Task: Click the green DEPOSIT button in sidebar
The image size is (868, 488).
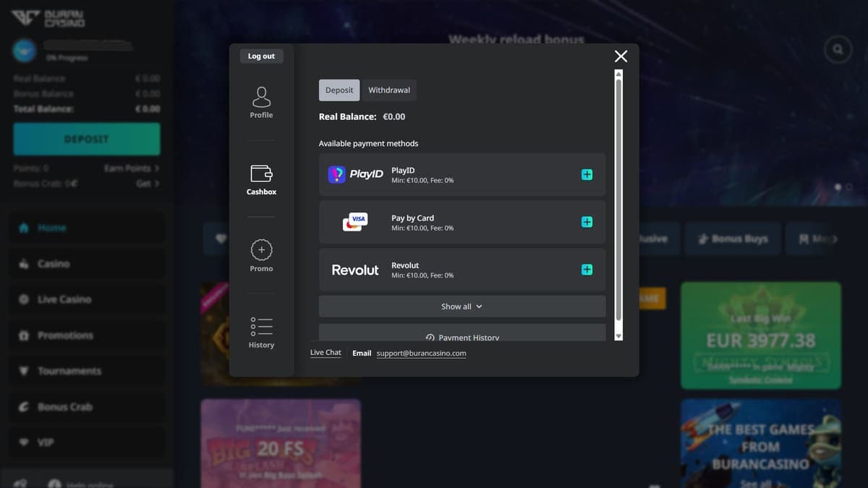Action: [x=87, y=139]
